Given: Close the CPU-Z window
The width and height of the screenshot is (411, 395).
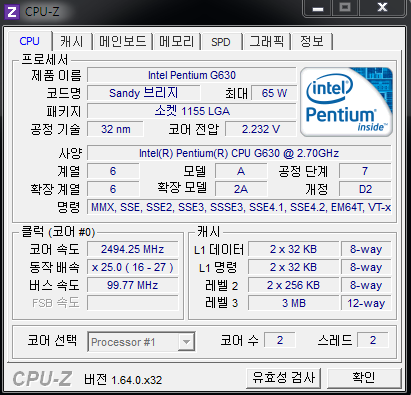Looking at the screenshot, I should (382, 7).
